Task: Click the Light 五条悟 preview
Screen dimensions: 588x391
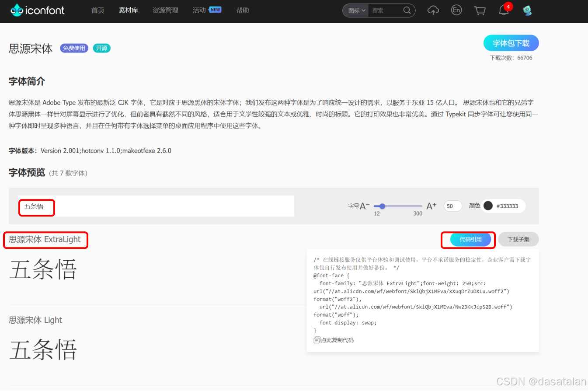Action: pyautogui.click(x=43, y=349)
